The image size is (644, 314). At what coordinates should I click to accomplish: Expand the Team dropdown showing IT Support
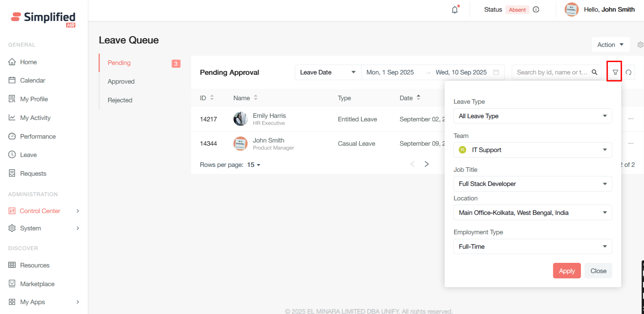click(532, 150)
